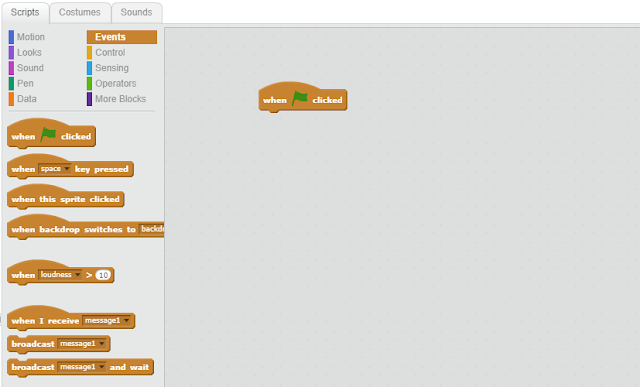The image size is (640, 387).
Task: Click the green flag icon in workspace block
Action: [300, 98]
